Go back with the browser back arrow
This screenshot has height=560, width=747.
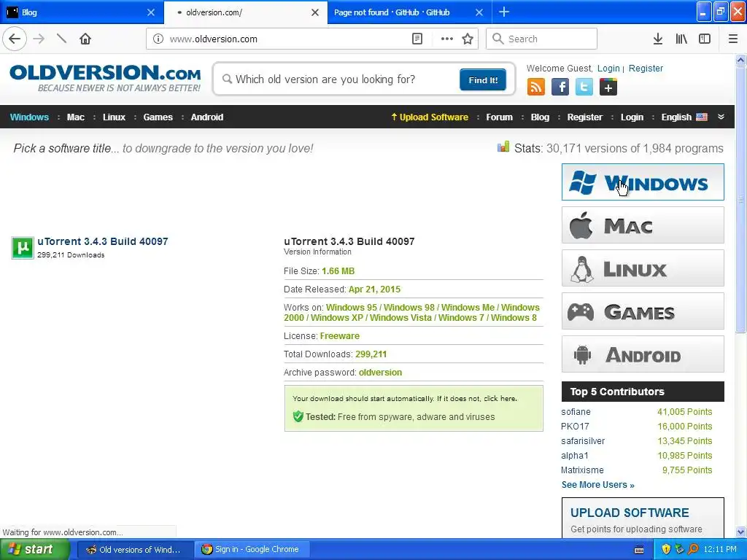click(15, 39)
